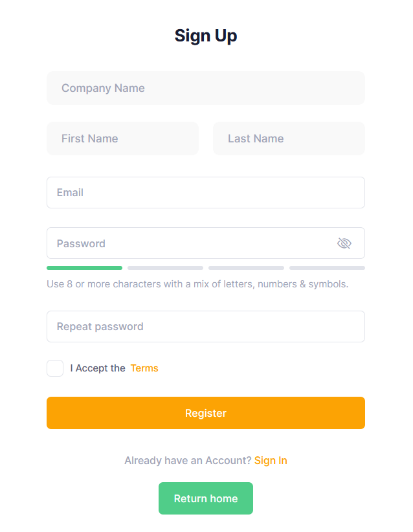Viewport: 413px width, 532px height.
Task: Check the accept Terms checkbox
Action: click(x=55, y=368)
